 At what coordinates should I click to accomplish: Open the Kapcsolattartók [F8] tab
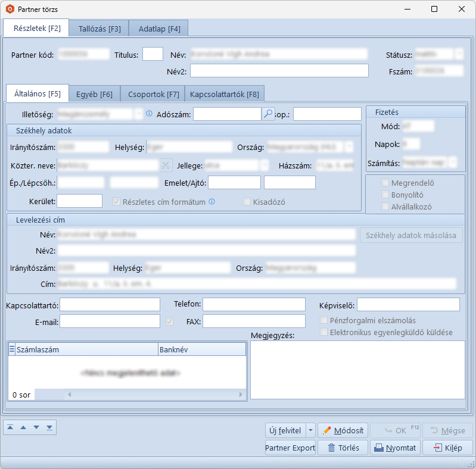coord(224,94)
